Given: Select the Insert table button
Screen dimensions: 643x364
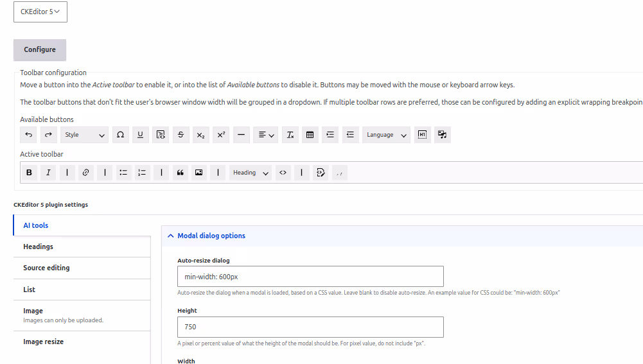Looking at the screenshot, I should pos(310,134).
